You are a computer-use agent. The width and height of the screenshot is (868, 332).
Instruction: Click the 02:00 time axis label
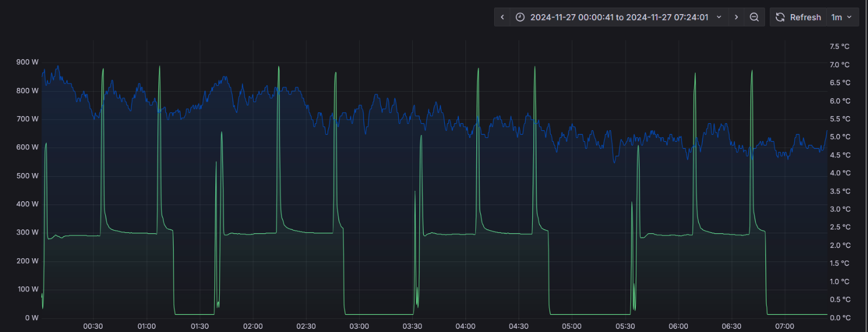click(253, 327)
